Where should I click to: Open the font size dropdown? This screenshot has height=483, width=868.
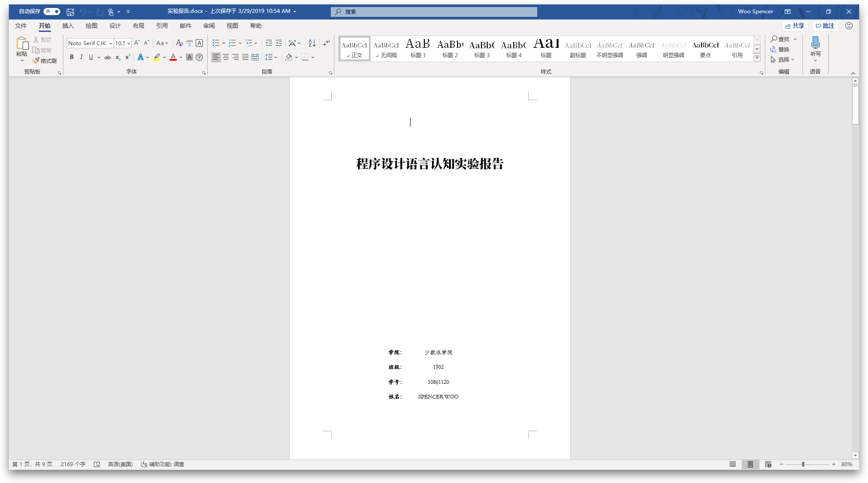[128, 43]
